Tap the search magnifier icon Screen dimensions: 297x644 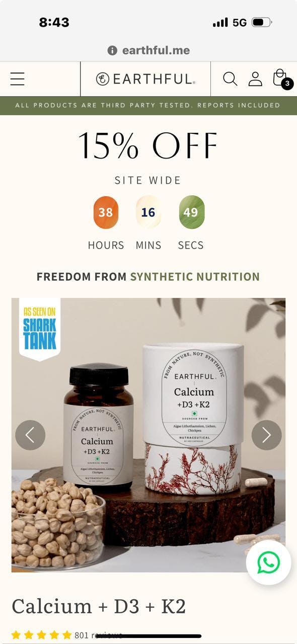click(230, 79)
